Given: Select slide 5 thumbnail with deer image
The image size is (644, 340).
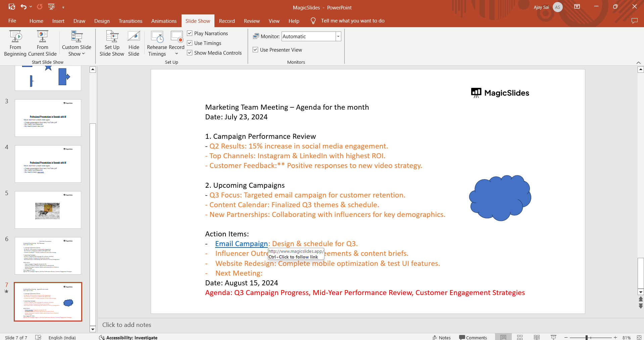Looking at the screenshot, I should pyautogui.click(x=48, y=210).
